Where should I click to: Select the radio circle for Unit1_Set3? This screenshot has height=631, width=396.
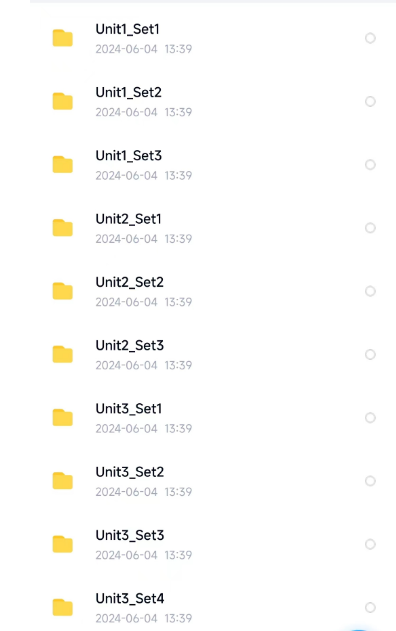(x=370, y=165)
